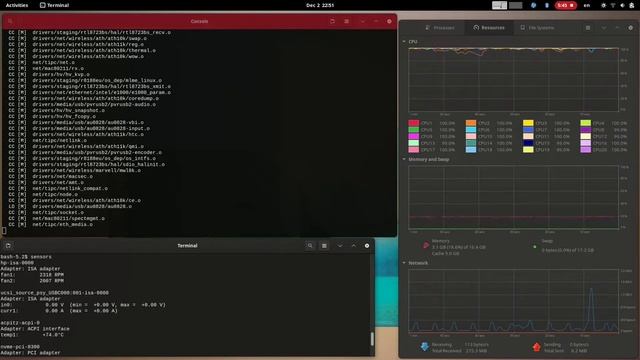The width and height of the screenshot is (640, 360).
Task: Stop the red screen recording indicator
Action: [x=565, y=5]
